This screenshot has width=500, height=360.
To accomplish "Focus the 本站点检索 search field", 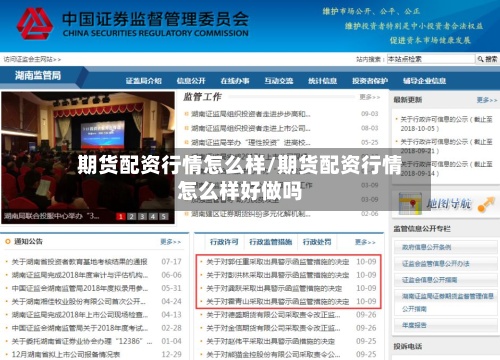I will (x=431, y=59).
